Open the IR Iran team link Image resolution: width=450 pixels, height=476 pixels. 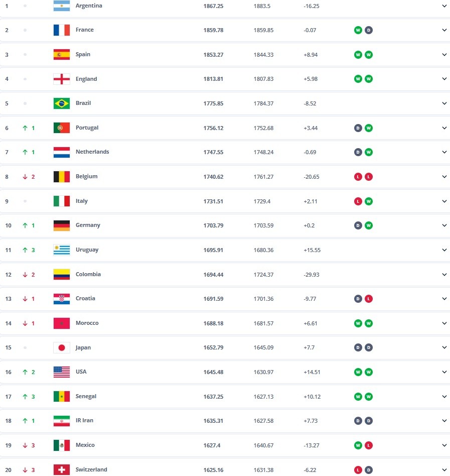[84, 421]
